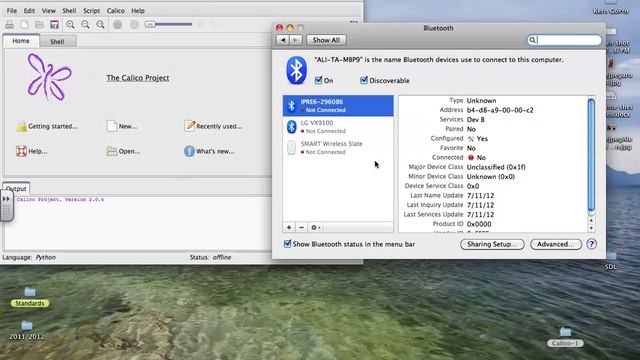
Task: Open the Calico menu
Action: click(116, 11)
